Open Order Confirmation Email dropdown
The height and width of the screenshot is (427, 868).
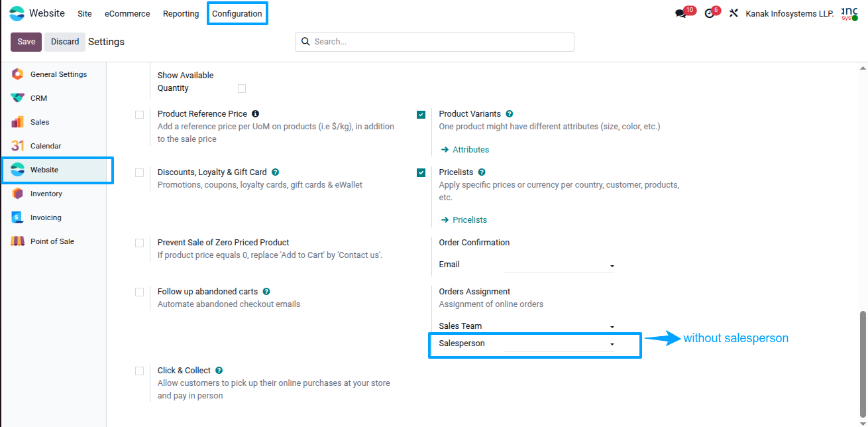pyautogui.click(x=560, y=265)
